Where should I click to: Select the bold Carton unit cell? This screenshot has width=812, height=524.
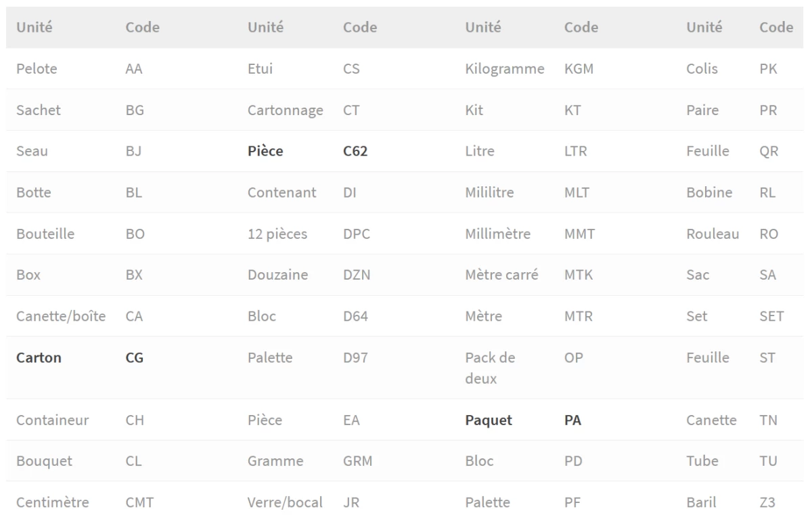[39, 357]
